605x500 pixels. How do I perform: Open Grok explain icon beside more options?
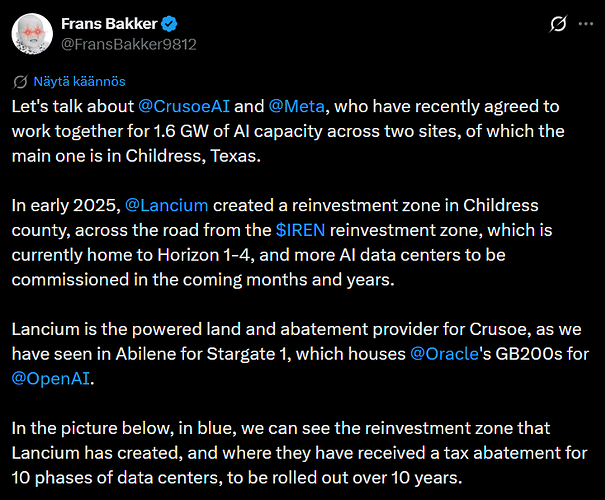558,24
